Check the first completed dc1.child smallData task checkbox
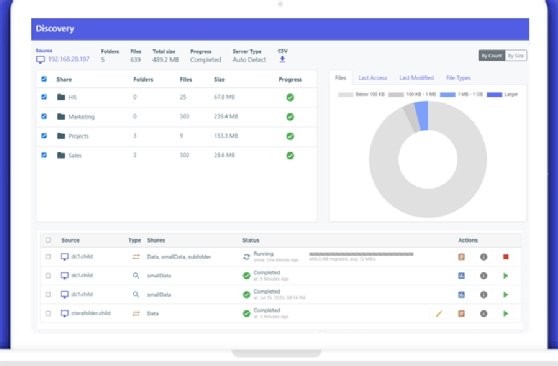Image resolution: width=558 pixels, height=366 pixels. [48, 276]
